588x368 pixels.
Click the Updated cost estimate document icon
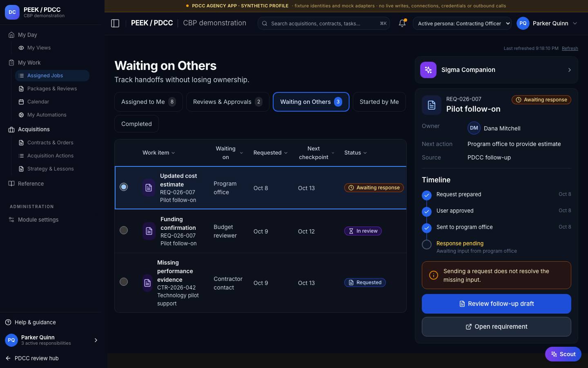149,188
